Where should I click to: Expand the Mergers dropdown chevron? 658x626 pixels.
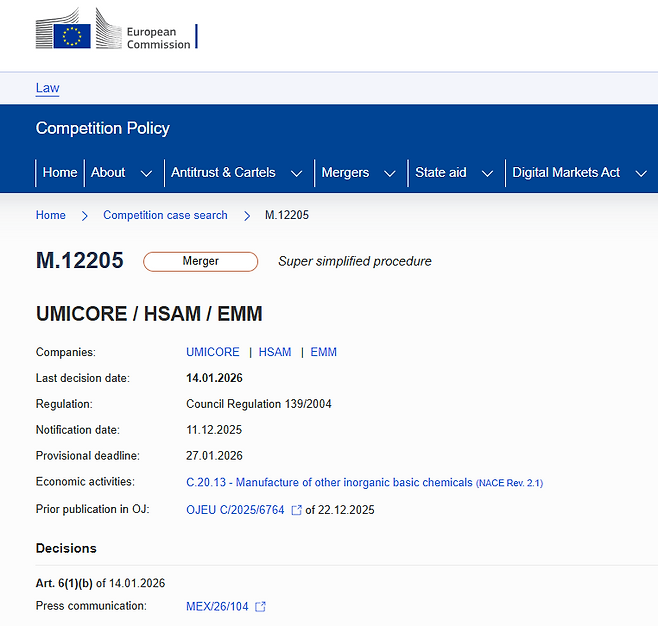[x=390, y=173]
